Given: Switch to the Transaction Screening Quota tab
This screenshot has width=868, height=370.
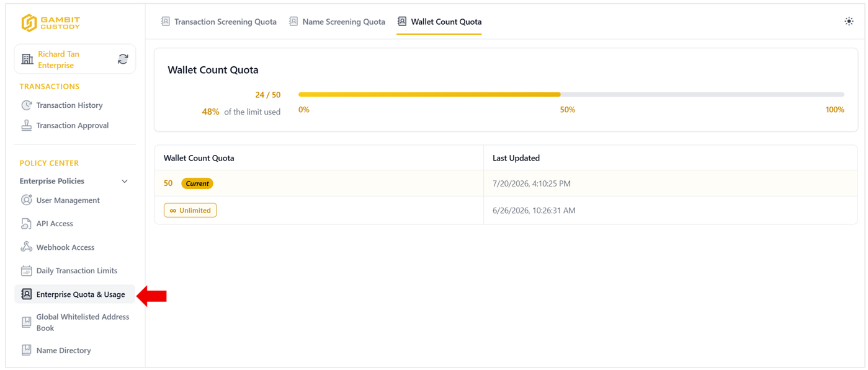Looking at the screenshot, I should pos(218,22).
